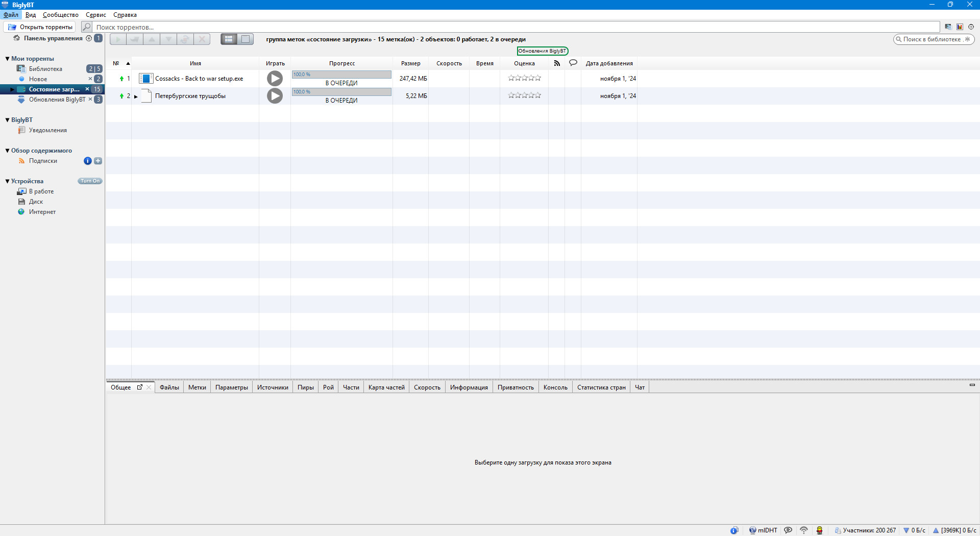Click the RSS feed column header icon

point(557,63)
